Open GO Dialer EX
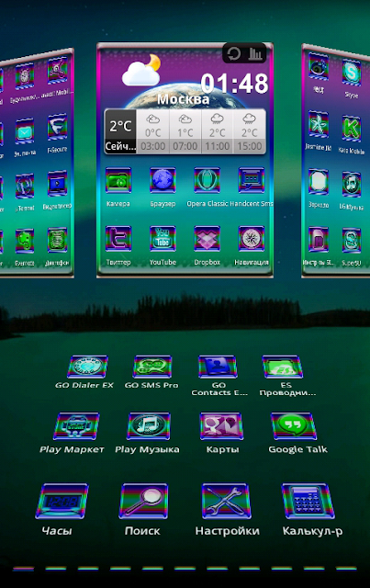The image size is (370, 588). 87,367
